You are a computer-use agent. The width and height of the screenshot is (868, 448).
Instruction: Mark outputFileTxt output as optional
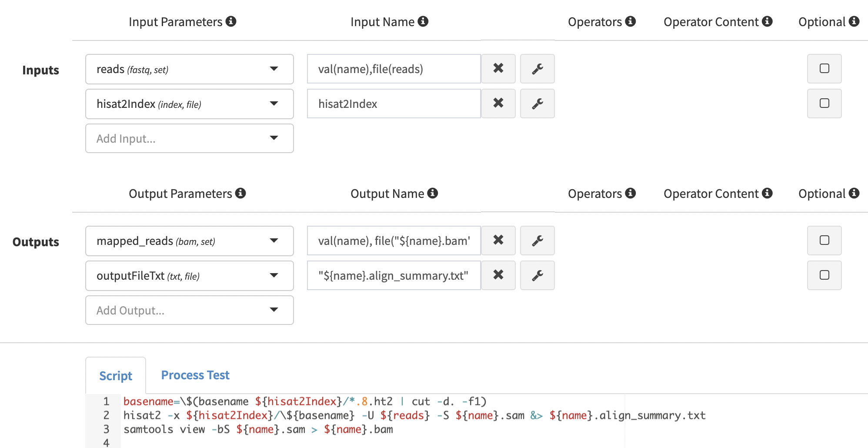(x=825, y=275)
